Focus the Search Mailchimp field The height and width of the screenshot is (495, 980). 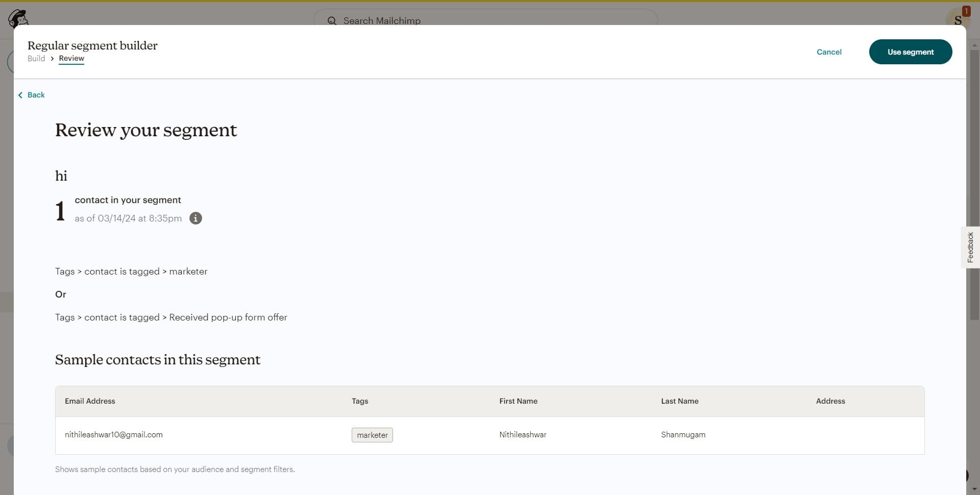pyautogui.click(x=485, y=20)
